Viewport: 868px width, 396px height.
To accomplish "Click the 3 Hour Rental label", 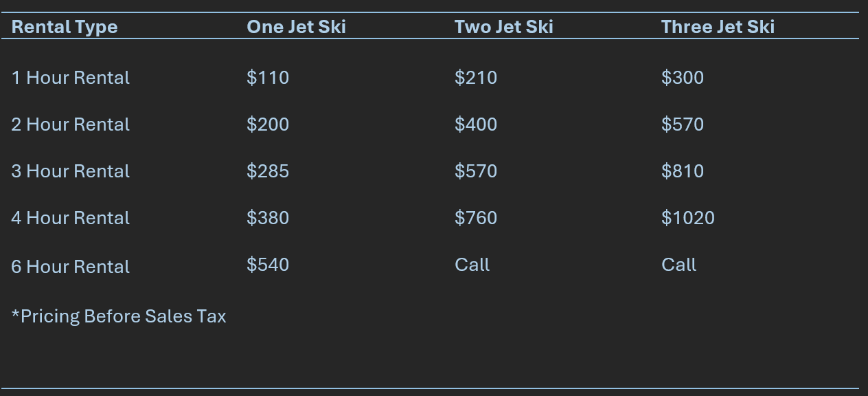I will click(71, 171).
